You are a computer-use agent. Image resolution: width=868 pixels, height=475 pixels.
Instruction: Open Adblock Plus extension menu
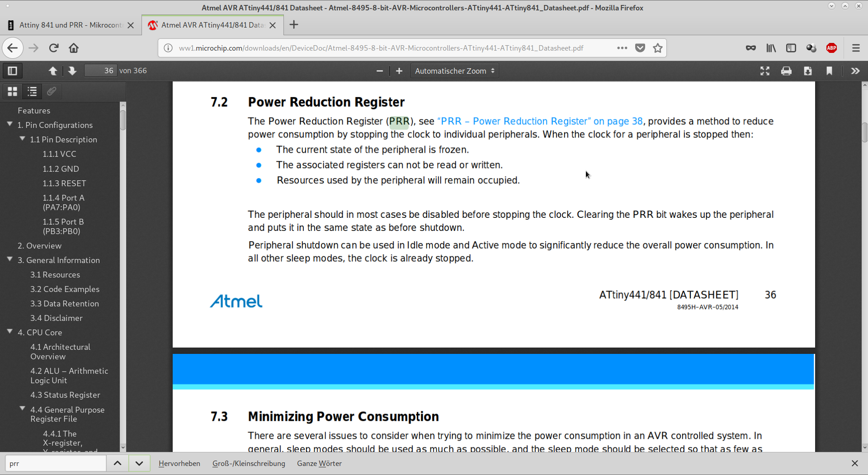832,48
